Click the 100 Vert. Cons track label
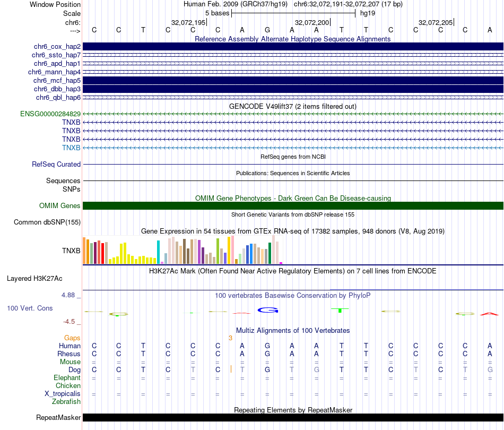The width and height of the screenshot is (504, 430). [x=30, y=308]
